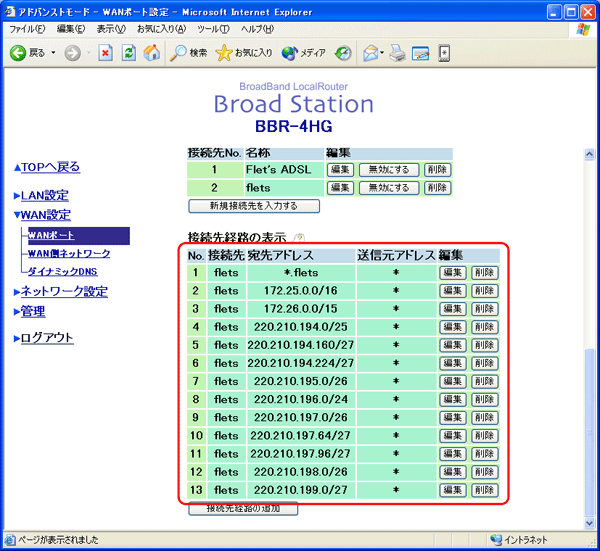This screenshot has width=600, height=551.
Task: Click the intranet zone icon in status bar
Action: pos(496,540)
